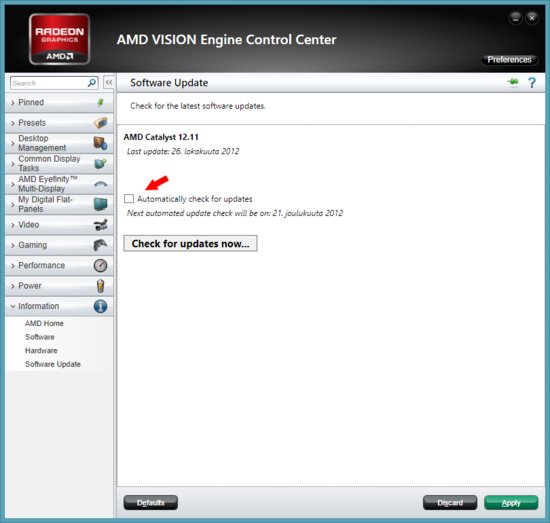The width and height of the screenshot is (550, 523).
Task: Click the Gaming controller icon
Action: point(100,245)
